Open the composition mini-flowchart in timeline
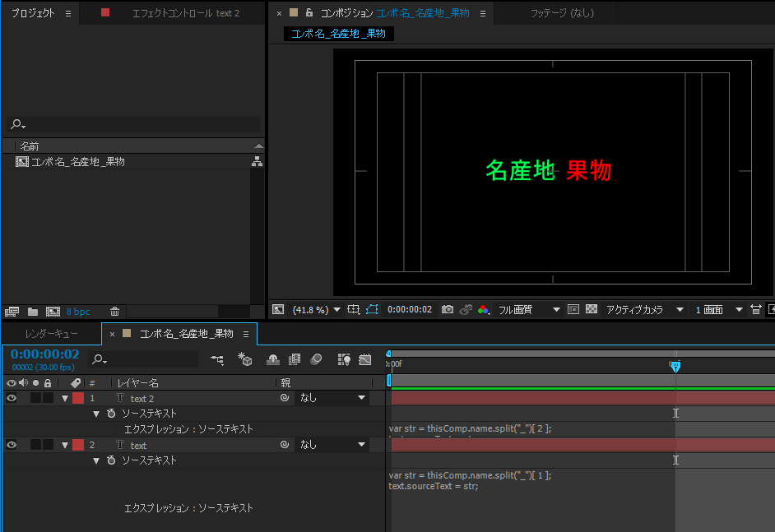The width and height of the screenshot is (775, 532). [x=217, y=359]
